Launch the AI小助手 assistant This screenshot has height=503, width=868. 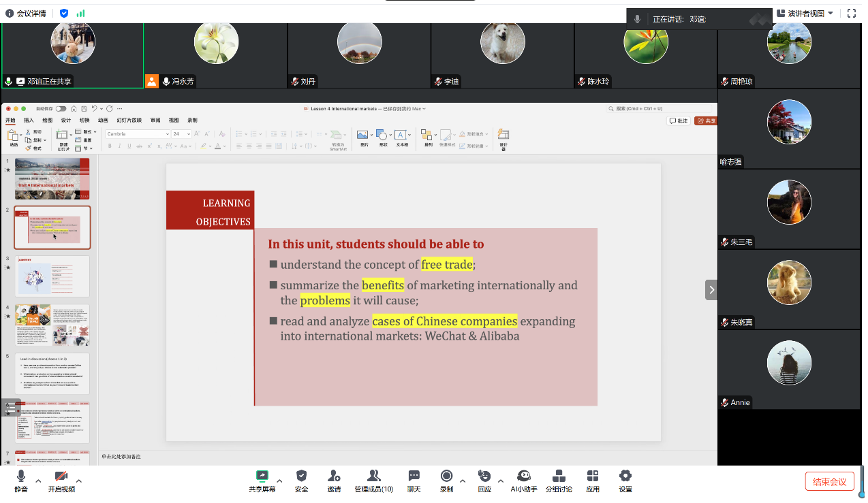524,481
